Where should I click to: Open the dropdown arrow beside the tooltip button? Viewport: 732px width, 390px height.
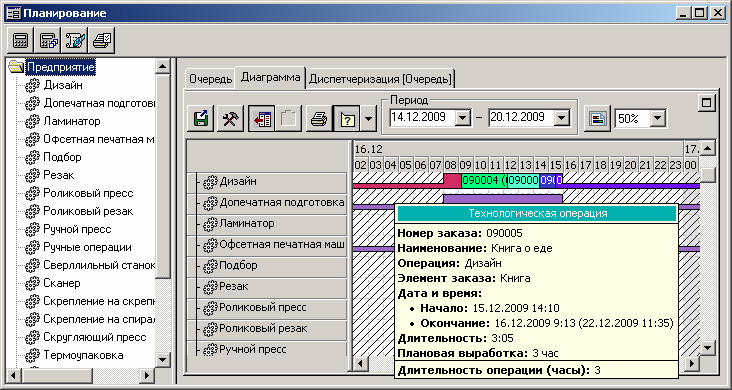[x=368, y=119]
